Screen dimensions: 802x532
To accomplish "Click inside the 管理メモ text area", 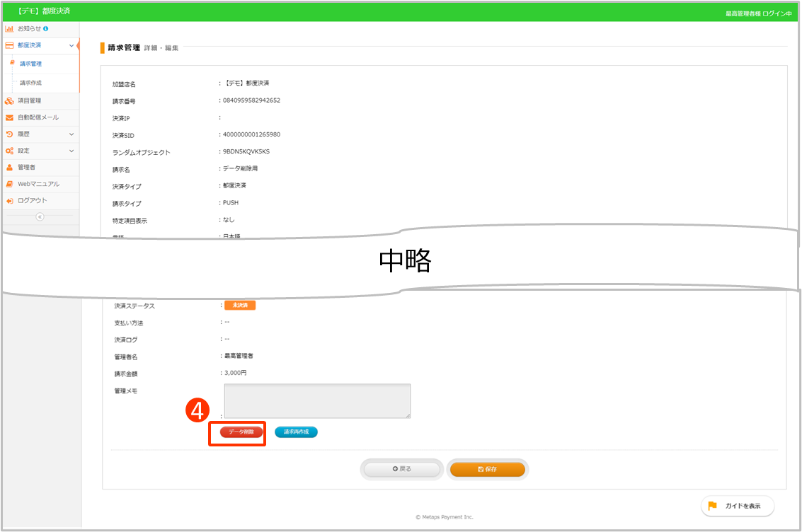I will click(x=317, y=400).
